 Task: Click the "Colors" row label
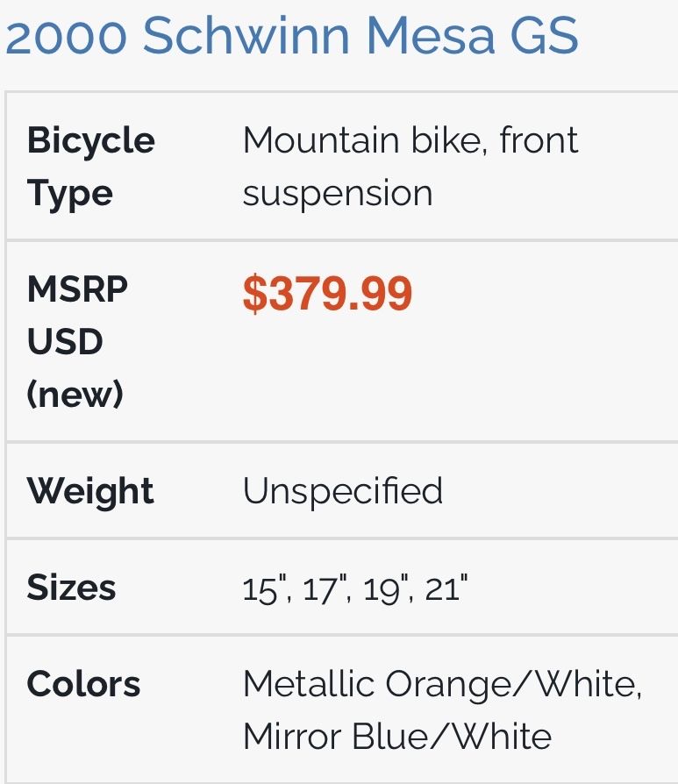tap(83, 684)
